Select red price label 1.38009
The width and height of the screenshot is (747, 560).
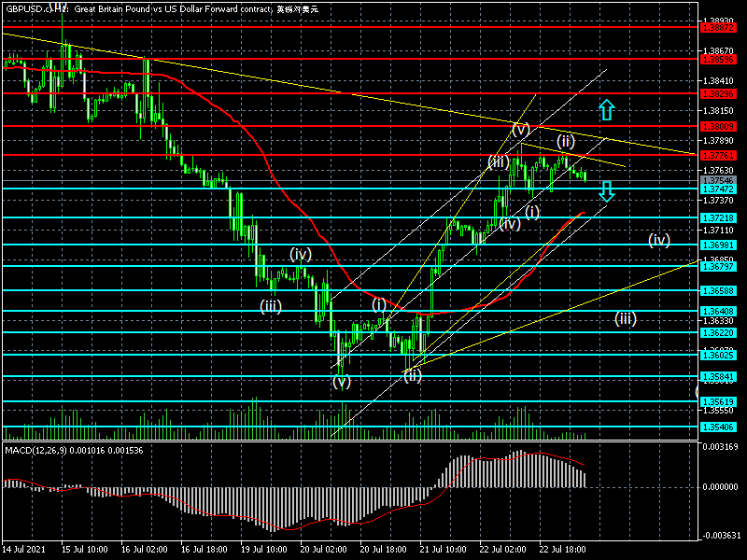(718, 127)
